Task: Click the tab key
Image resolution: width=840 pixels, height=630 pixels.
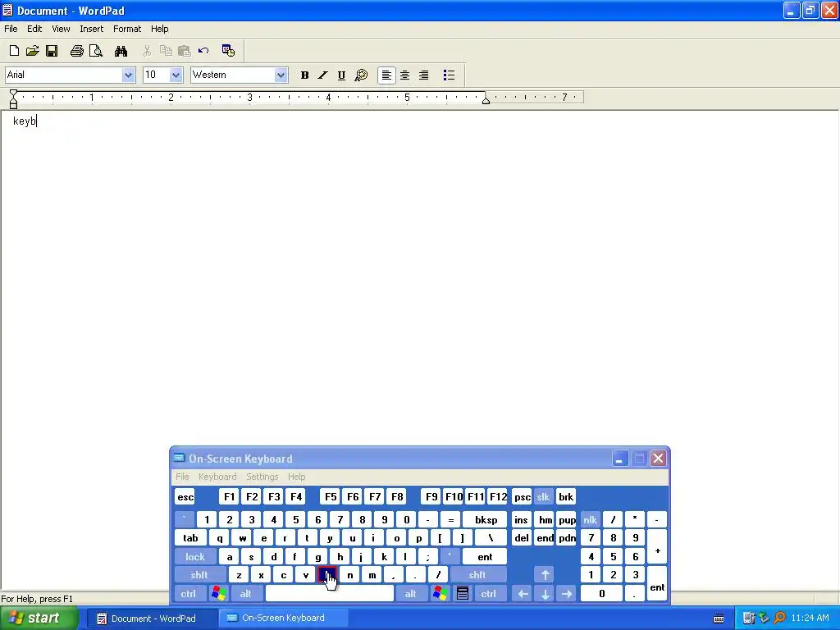Action: (x=190, y=538)
